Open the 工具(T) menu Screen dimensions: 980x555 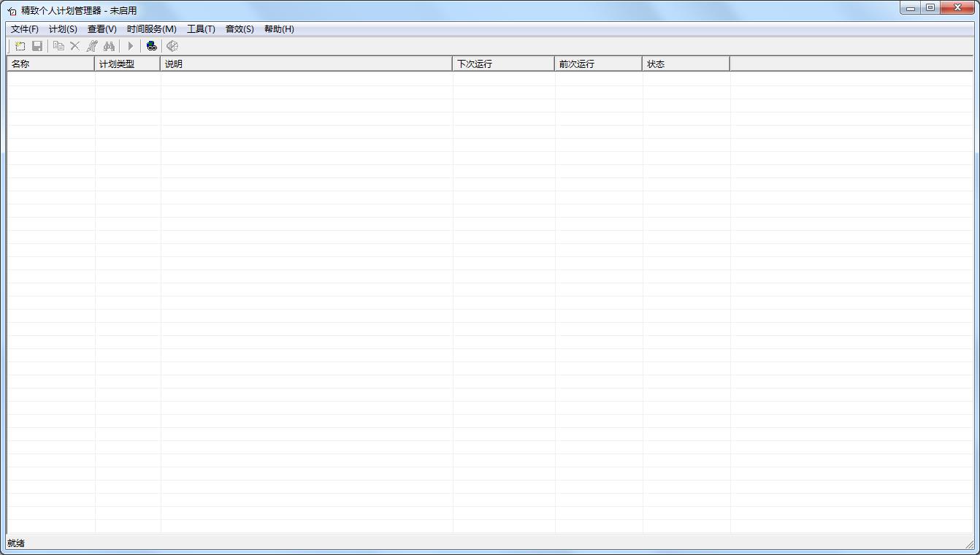(x=201, y=29)
